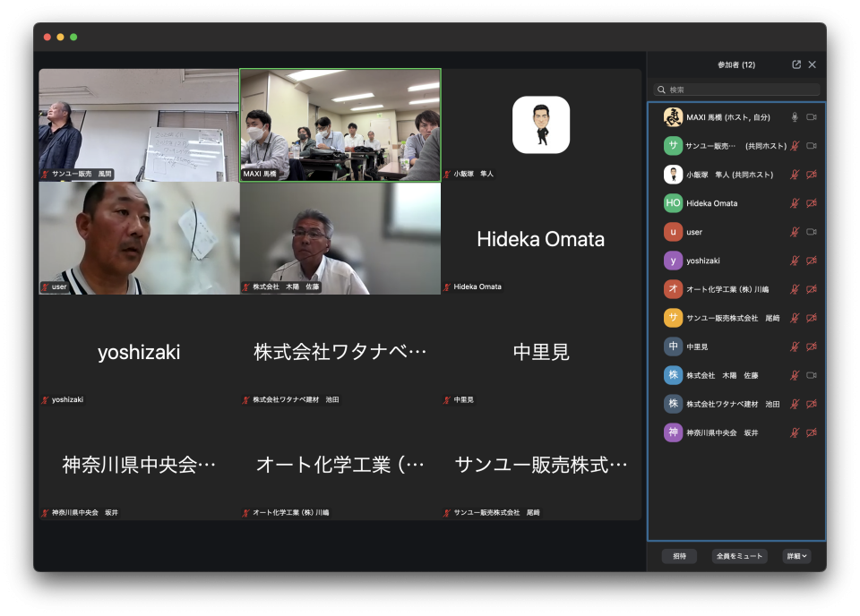Viewport: 860px width, 616px height.
Task: Click the participant search field
Action: coord(736,90)
